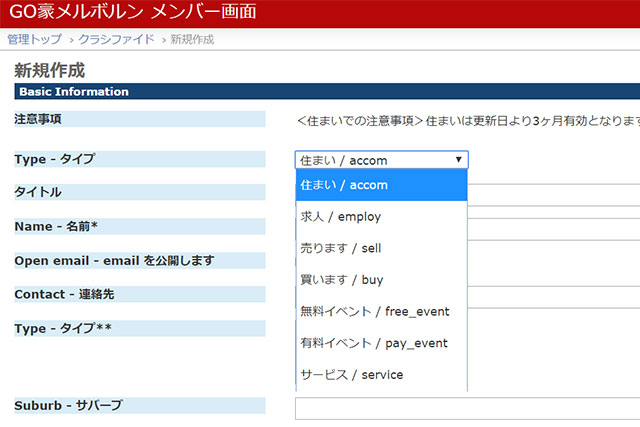Click the 新規作成 page heading
The width and height of the screenshot is (640, 427).
pos(50,70)
